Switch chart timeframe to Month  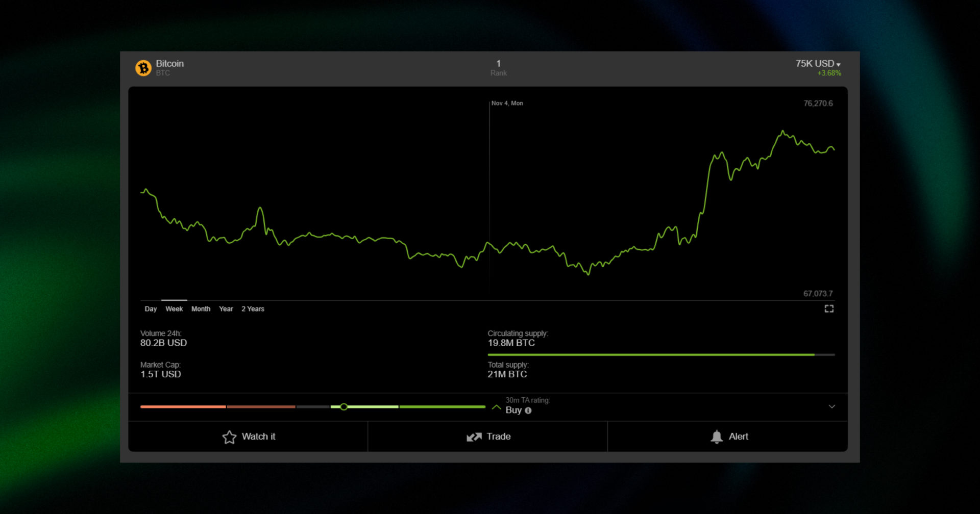[201, 309]
